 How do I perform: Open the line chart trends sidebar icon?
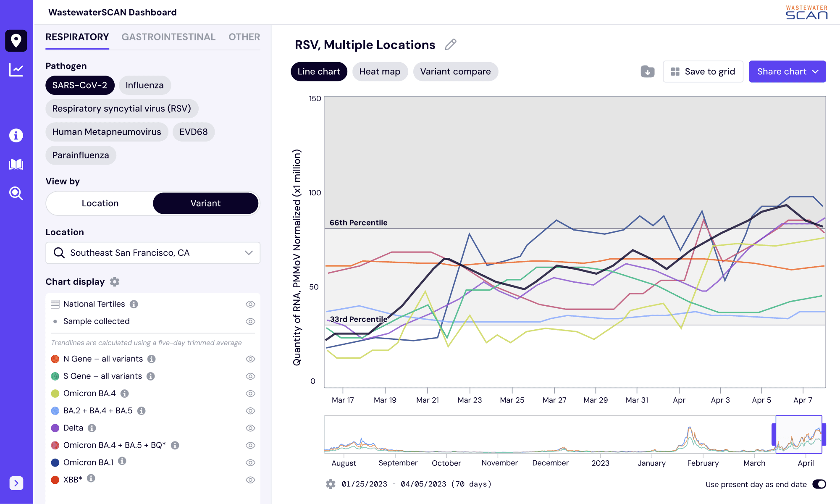tap(16, 70)
